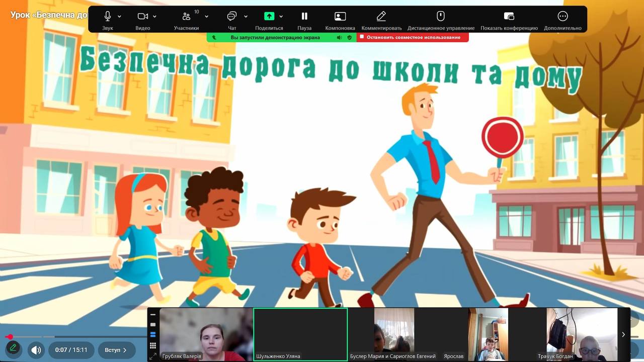The height and width of the screenshot is (362, 644).
Task: Open Компоновка layout options
Action: click(340, 17)
